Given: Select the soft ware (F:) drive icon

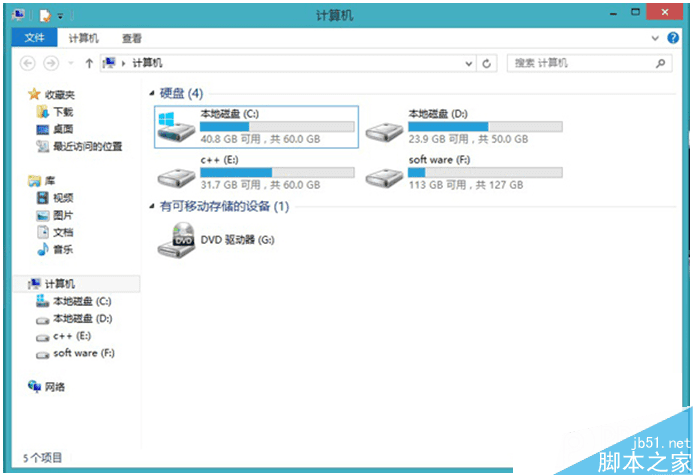Looking at the screenshot, I should 384,177.
